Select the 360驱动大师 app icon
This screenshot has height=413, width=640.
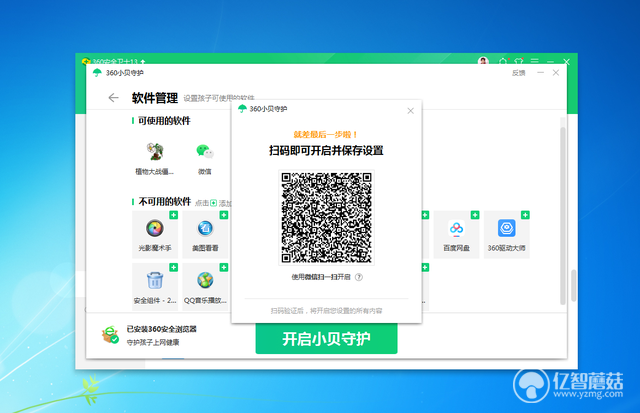[x=507, y=228]
